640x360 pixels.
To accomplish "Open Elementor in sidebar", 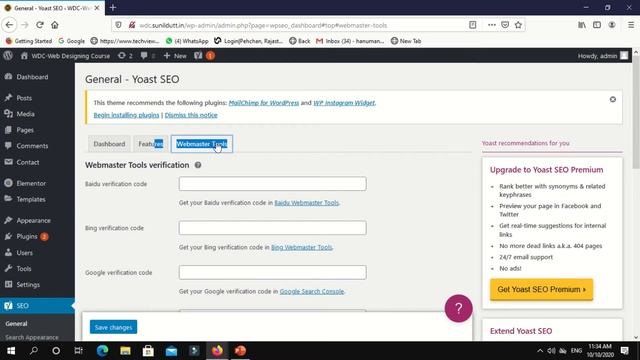I will [x=31, y=183].
